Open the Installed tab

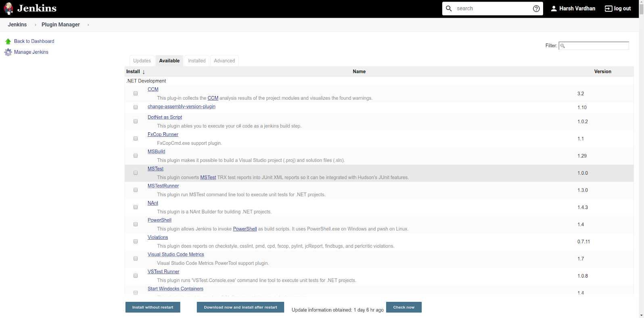pos(197,61)
